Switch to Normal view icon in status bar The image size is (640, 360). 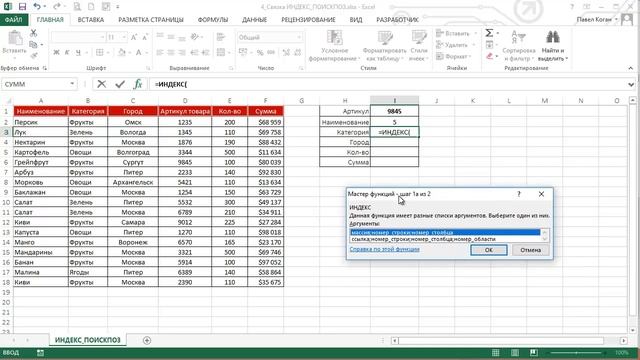click(x=496, y=353)
